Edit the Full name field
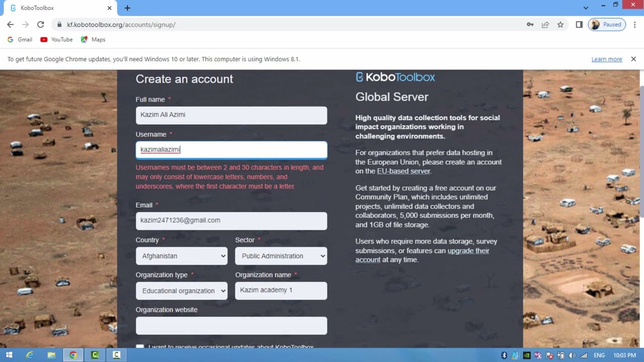This screenshot has width=644, height=362. pos(231,115)
